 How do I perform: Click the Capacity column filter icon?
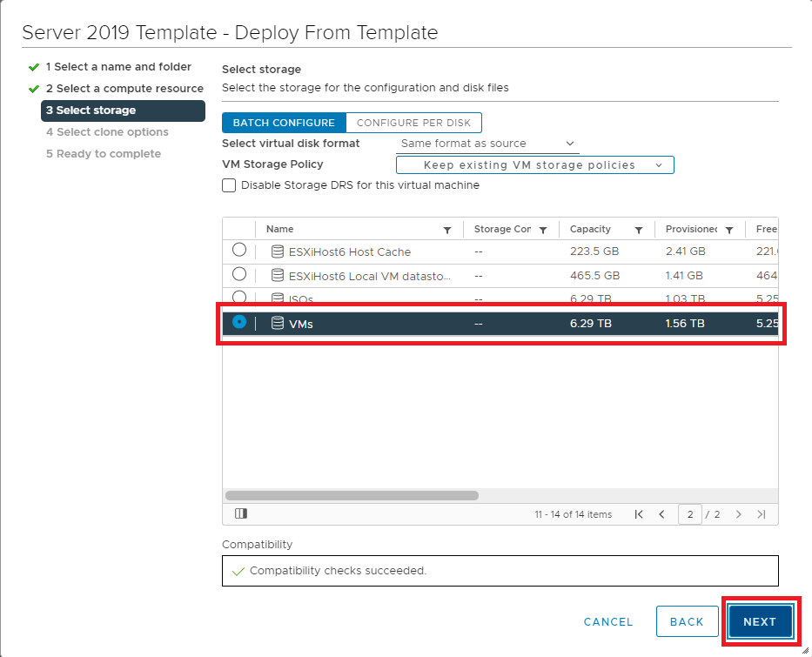tap(638, 231)
